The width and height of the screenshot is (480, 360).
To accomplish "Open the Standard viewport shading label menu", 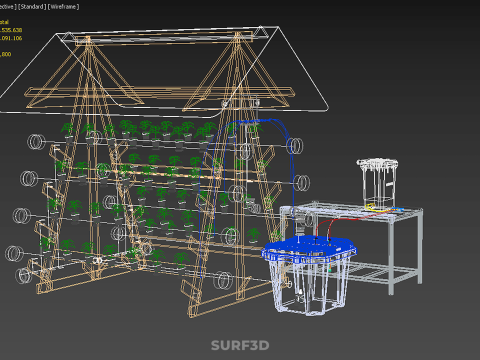I will coord(32,7).
